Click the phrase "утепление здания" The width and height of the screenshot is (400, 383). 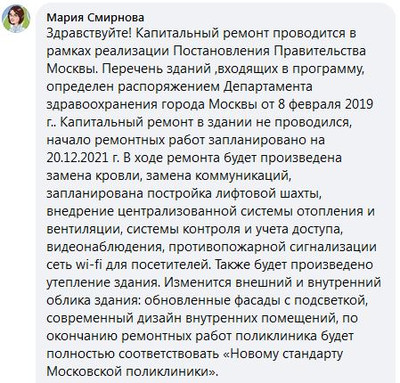tap(103, 283)
